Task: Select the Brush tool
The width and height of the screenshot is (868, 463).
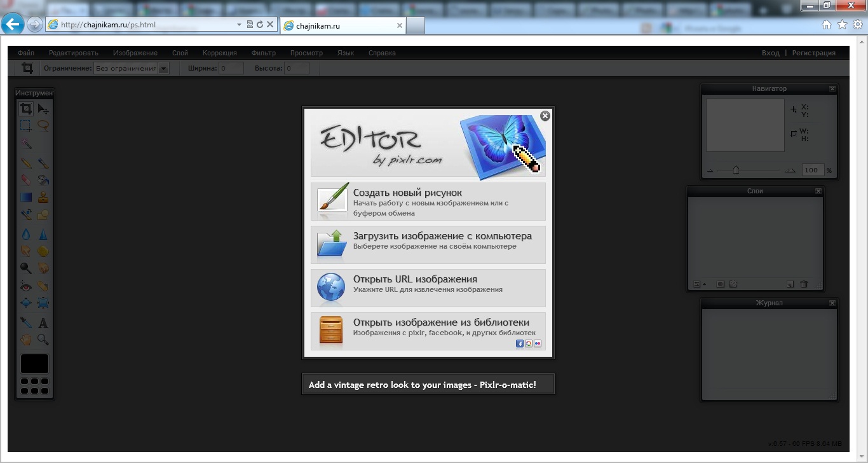Action: tap(43, 163)
